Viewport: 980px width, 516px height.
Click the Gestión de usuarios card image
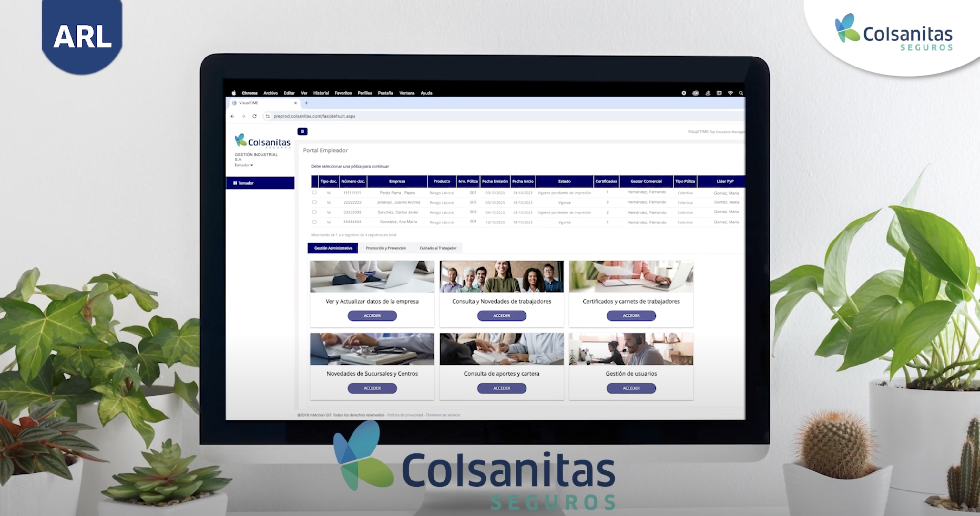click(x=631, y=349)
